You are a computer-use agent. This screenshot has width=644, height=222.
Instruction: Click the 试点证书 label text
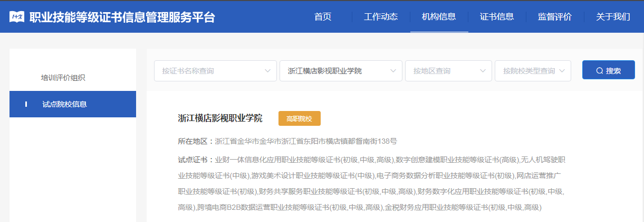196,160
